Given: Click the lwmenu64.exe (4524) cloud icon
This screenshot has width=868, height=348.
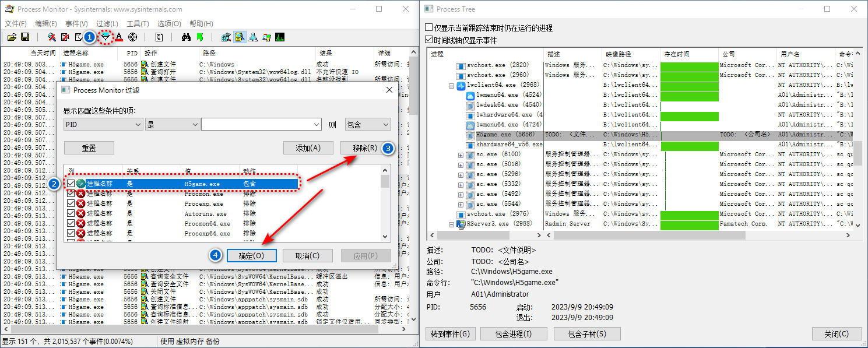Looking at the screenshot, I should pos(470,95).
